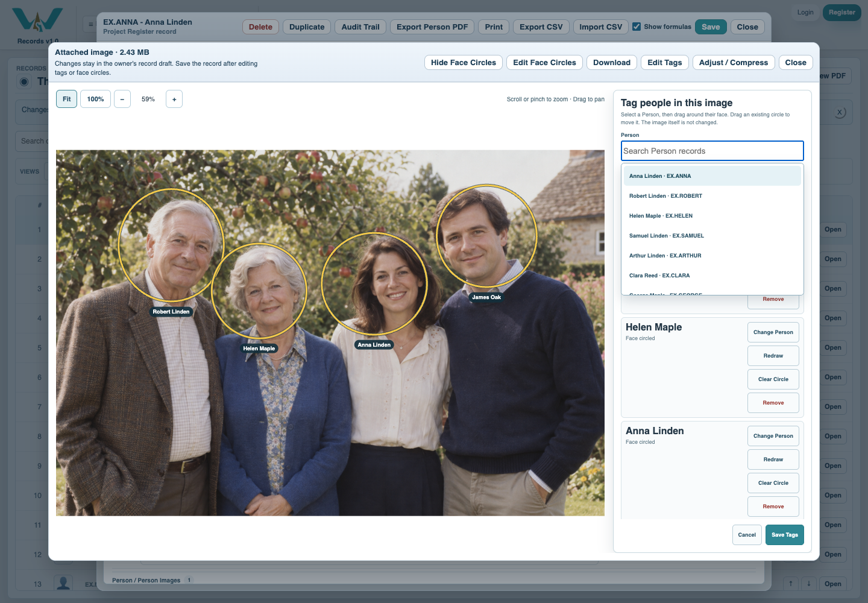
Task: Click Change Person for Anna Linden
Action: (773, 436)
